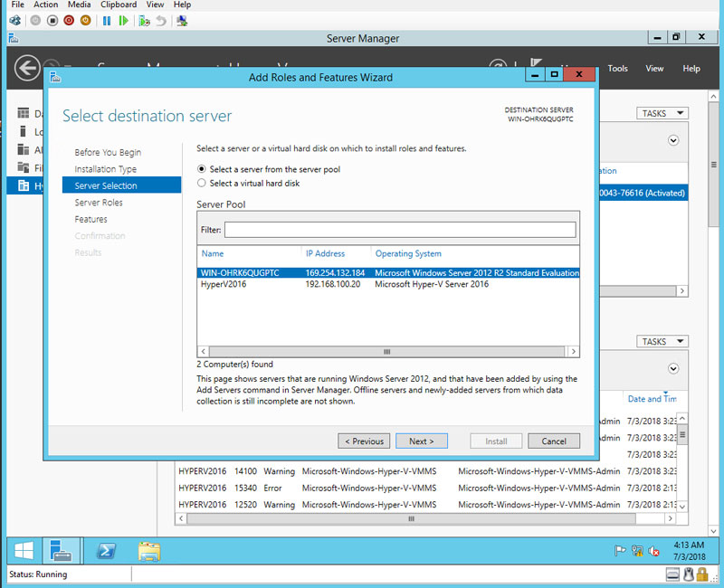This screenshot has width=724, height=588.
Task: Select the WIN-OHRK6QUGPTC server row
Action: [388, 273]
